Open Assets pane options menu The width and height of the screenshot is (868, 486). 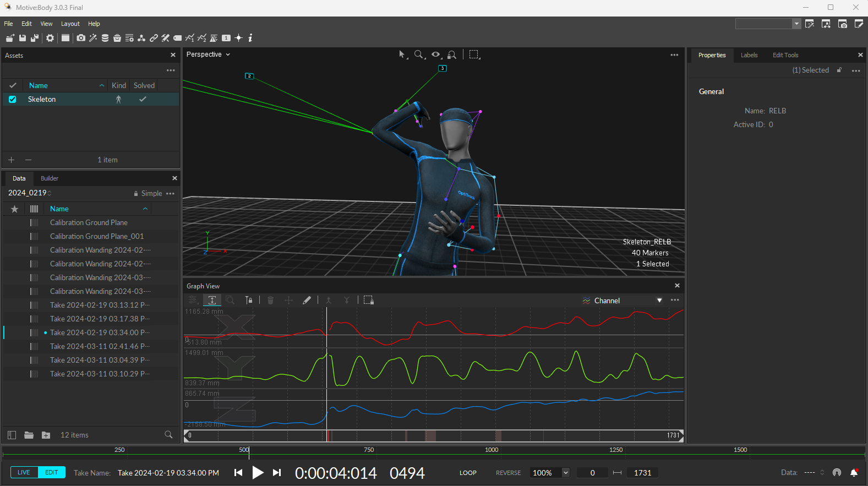click(x=171, y=70)
